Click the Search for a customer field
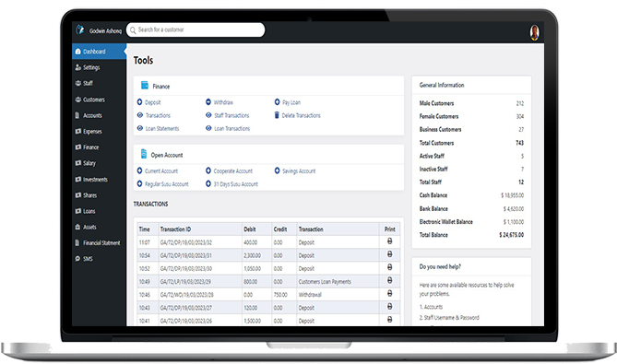This screenshot has height=364, width=617. (196, 29)
